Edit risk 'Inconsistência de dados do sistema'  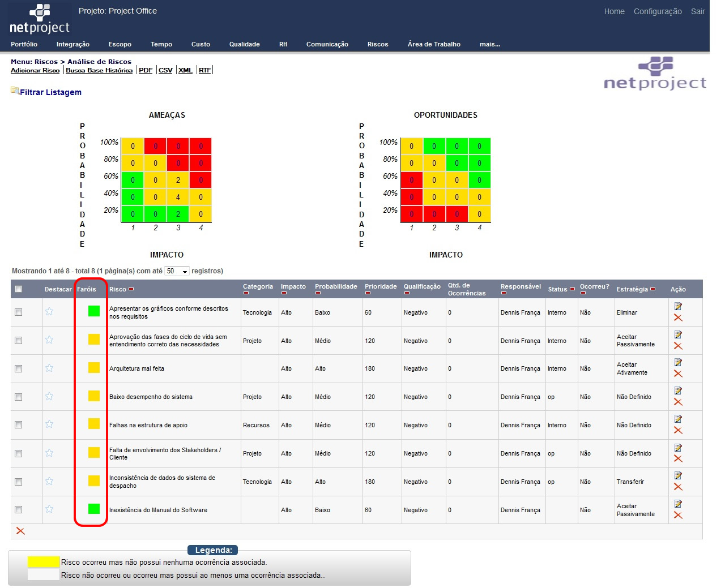pos(678,475)
